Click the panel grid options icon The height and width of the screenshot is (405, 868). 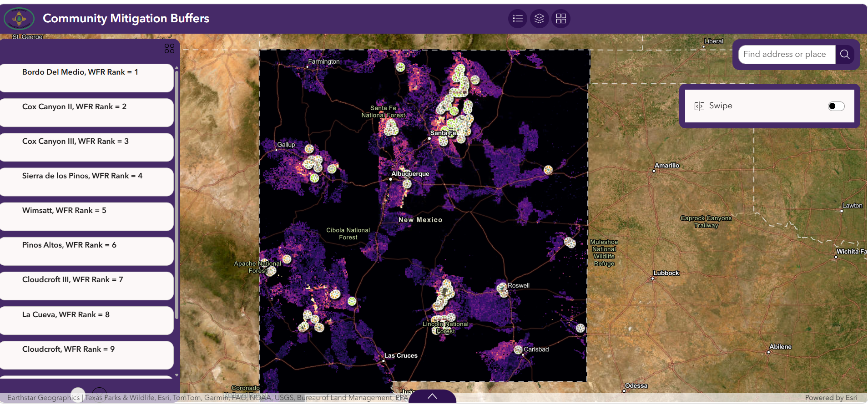pyautogui.click(x=169, y=49)
